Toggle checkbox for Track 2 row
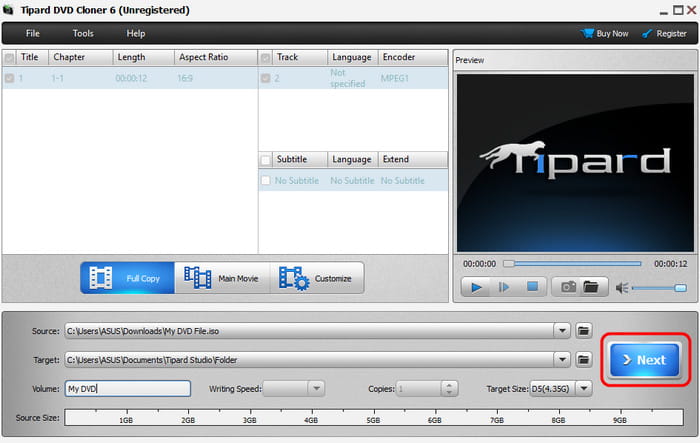 click(x=266, y=78)
